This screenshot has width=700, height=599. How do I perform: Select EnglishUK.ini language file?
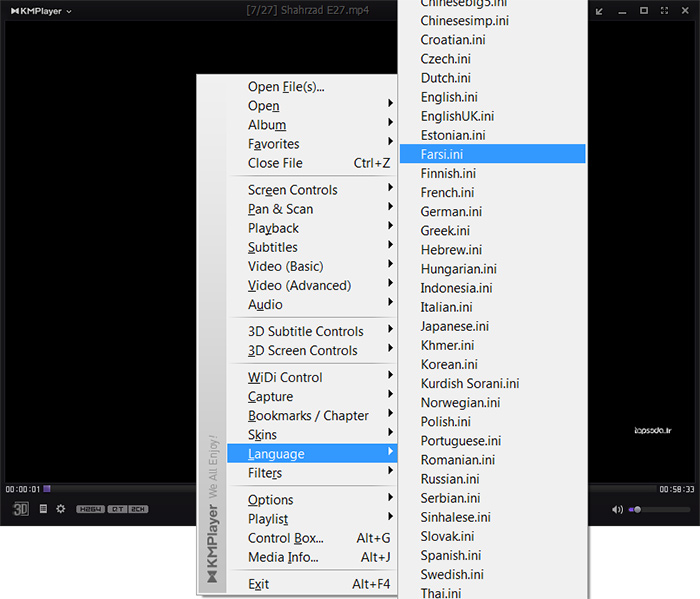point(492,116)
